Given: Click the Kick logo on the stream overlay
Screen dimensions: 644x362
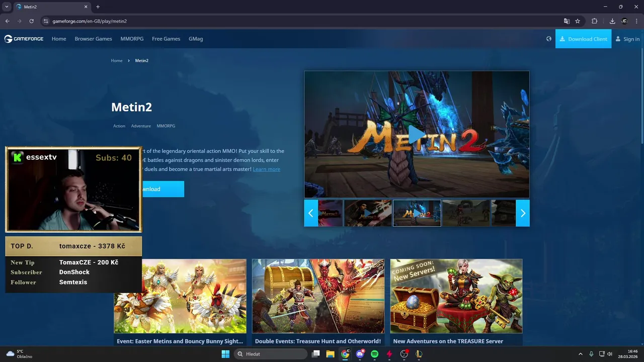Looking at the screenshot, I should tap(18, 157).
